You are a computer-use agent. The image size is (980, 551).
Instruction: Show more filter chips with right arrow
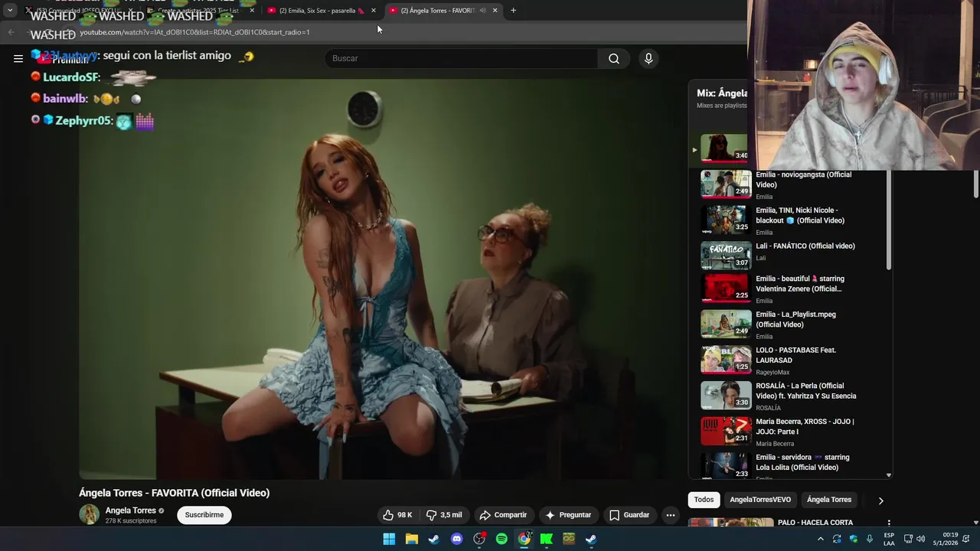click(880, 500)
